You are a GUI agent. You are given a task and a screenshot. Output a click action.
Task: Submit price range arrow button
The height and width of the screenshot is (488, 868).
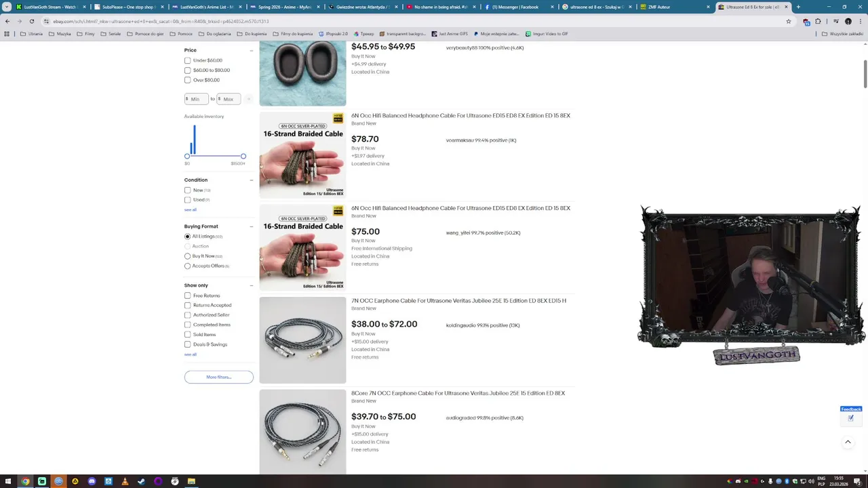(x=248, y=99)
